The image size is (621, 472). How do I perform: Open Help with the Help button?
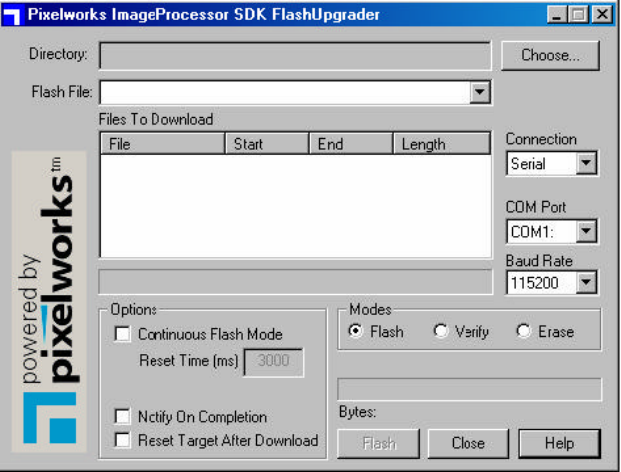(559, 443)
